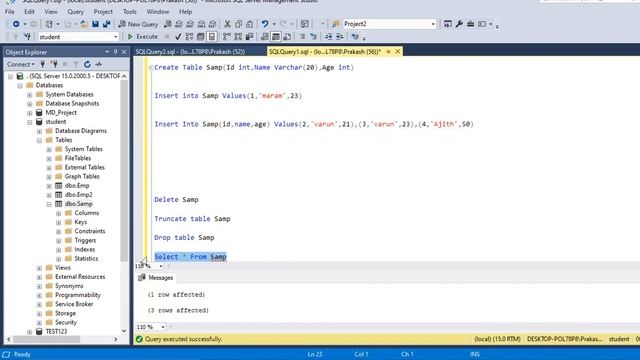This screenshot has width=640, height=360.
Task: Click the Query Options icon
Action: click(200, 37)
